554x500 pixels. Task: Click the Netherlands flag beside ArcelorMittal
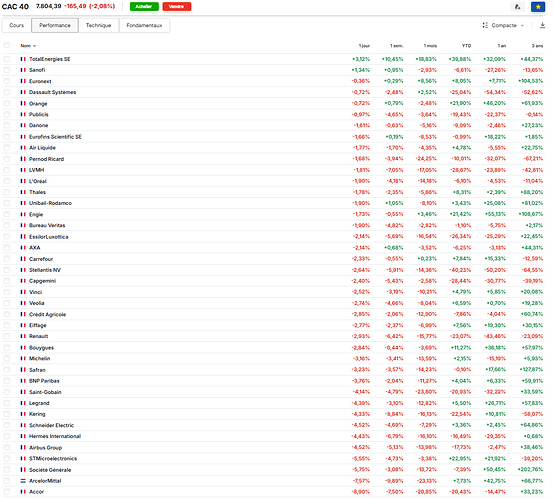click(23, 481)
